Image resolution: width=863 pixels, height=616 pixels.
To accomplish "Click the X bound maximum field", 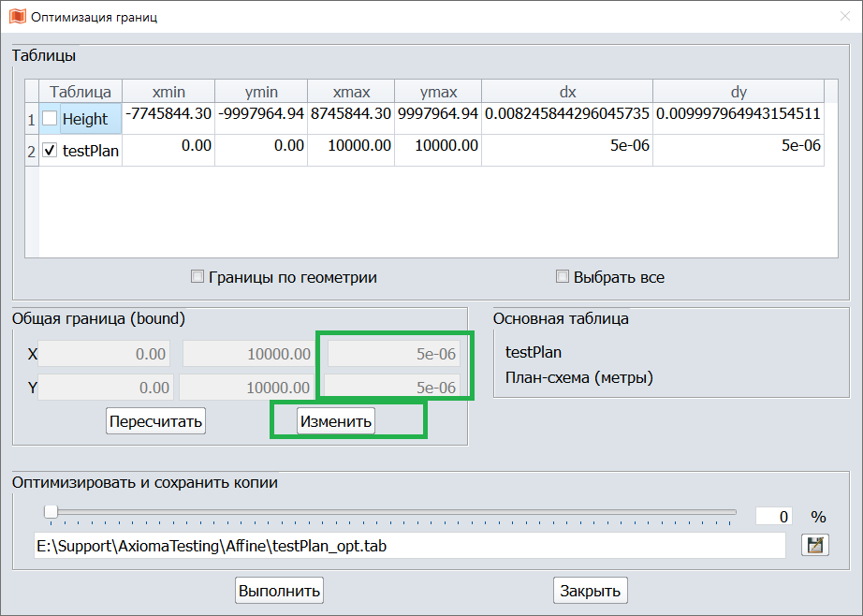I will (x=248, y=354).
